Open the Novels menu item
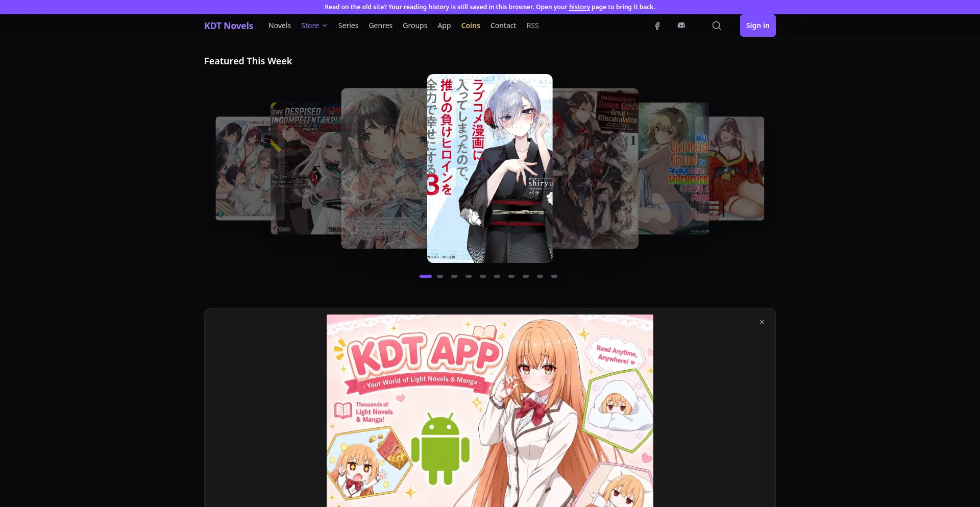 coord(280,26)
